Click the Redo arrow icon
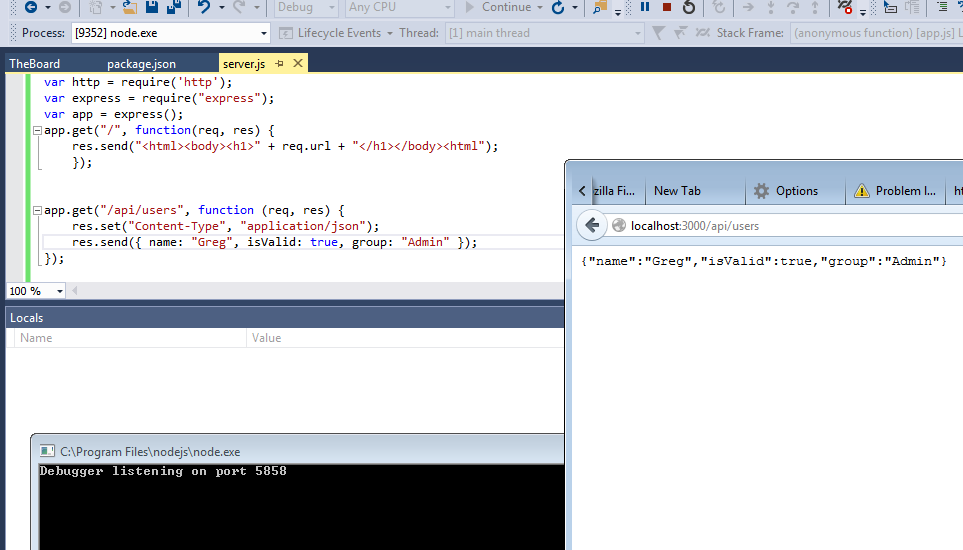The image size is (963, 550). click(x=239, y=7)
